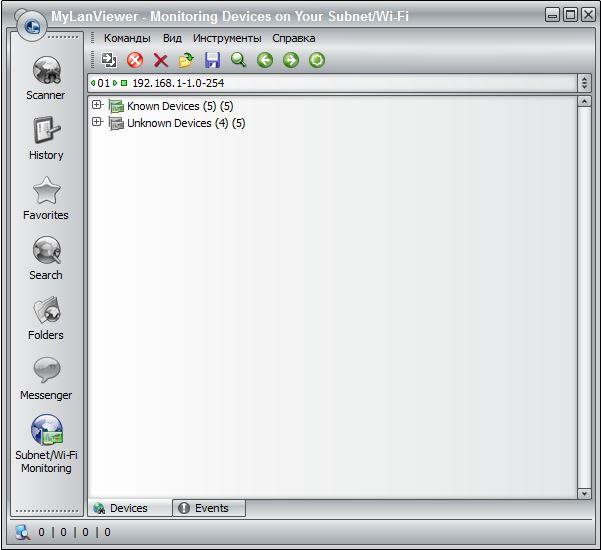Image resolution: width=601 pixels, height=550 pixels.
Task: Switch to the Devices tab
Action: (x=130, y=508)
